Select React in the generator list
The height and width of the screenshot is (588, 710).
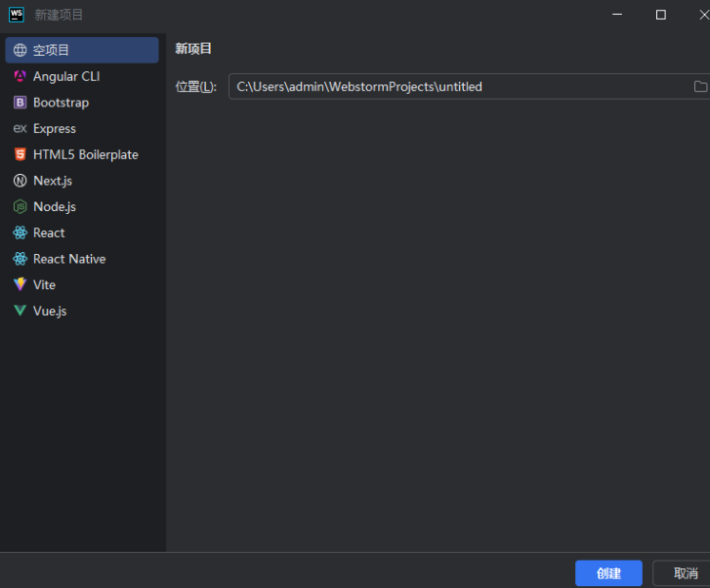(x=82, y=232)
